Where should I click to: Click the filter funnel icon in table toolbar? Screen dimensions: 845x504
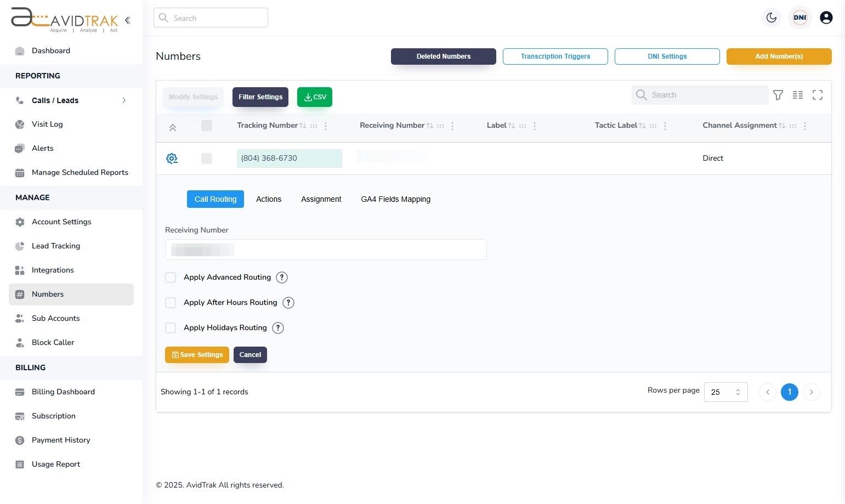[778, 95]
